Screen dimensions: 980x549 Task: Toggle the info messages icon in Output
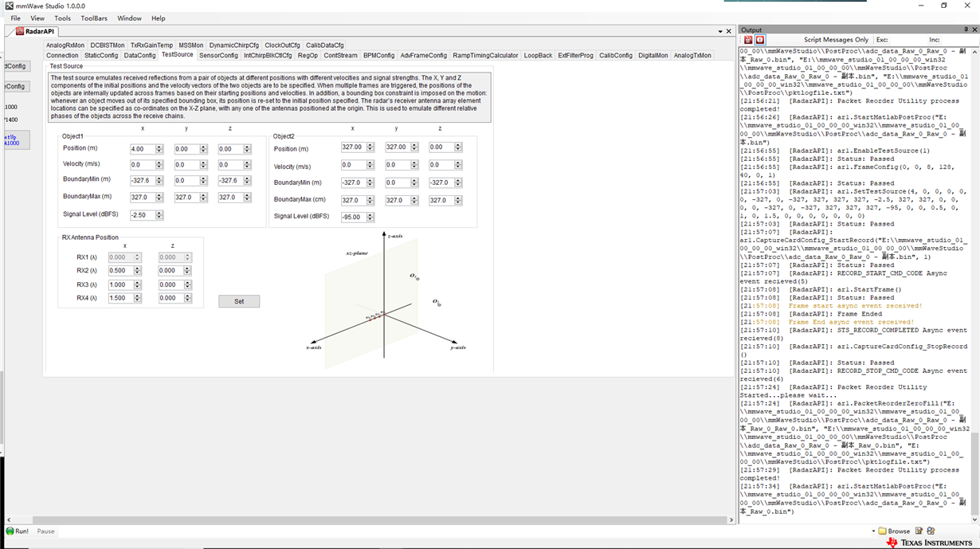tap(760, 40)
